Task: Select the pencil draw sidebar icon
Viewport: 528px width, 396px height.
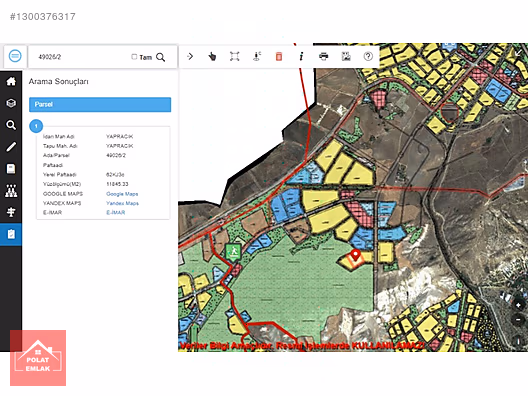Action: [11, 147]
